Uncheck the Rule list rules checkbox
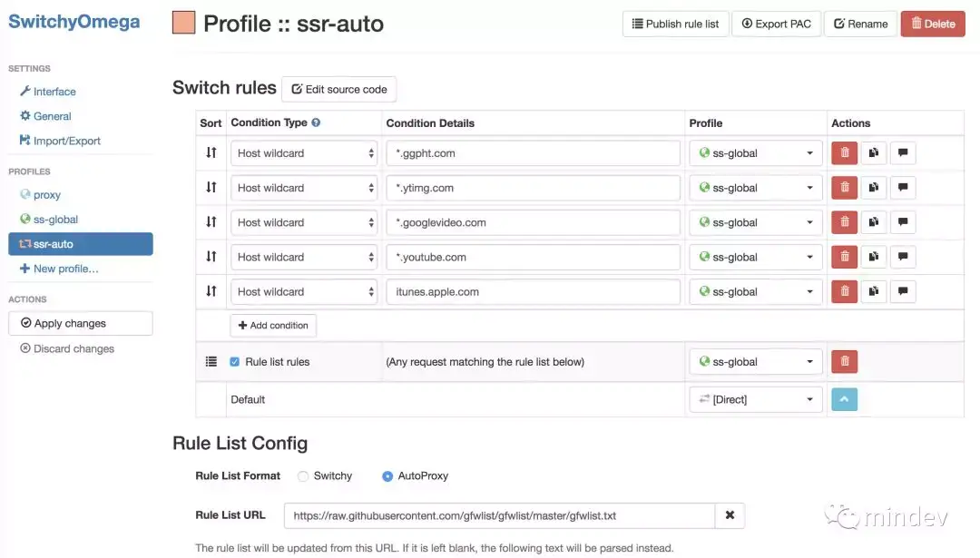Screen dimensions: 980x558 coord(235,362)
